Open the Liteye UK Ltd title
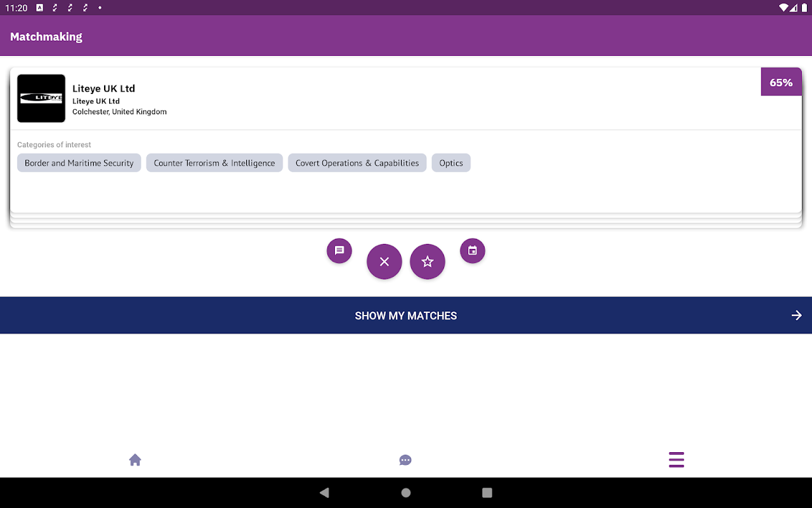This screenshot has width=812, height=508. (x=103, y=88)
